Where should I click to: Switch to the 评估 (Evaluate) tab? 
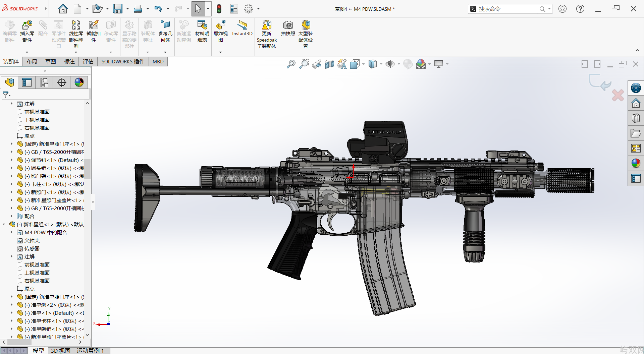(88, 62)
